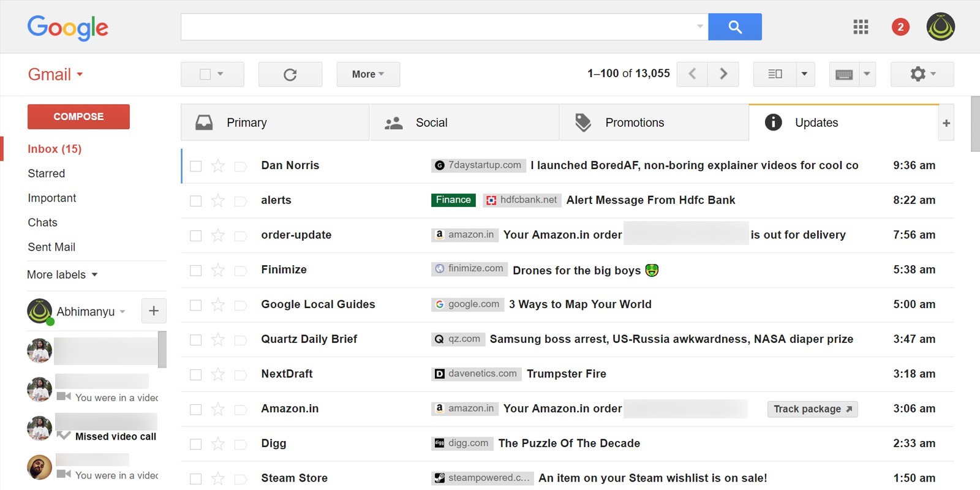
Task: Open the Trumpster Fire email subject
Action: click(x=567, y=374)
